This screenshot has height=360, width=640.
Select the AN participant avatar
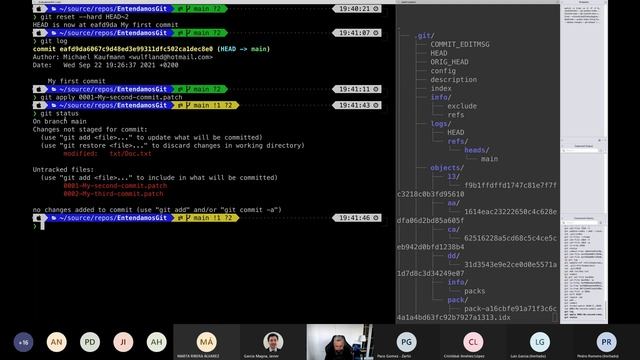pos(56,342)
